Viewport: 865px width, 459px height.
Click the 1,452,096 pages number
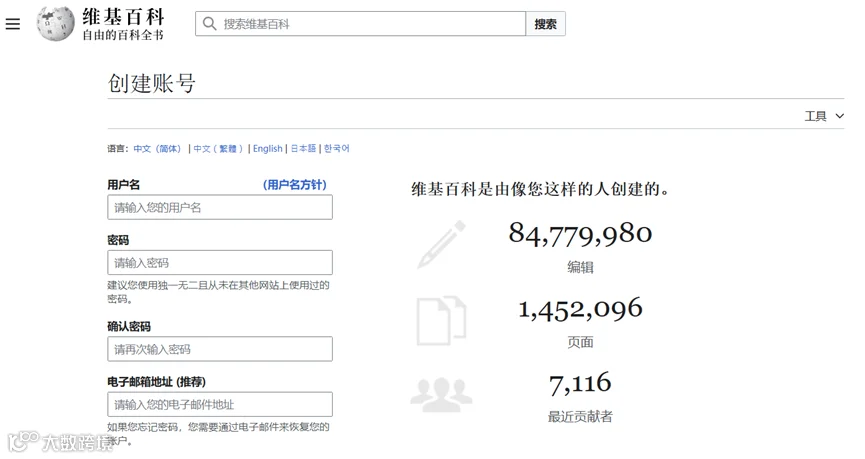[x=580, y=309]
